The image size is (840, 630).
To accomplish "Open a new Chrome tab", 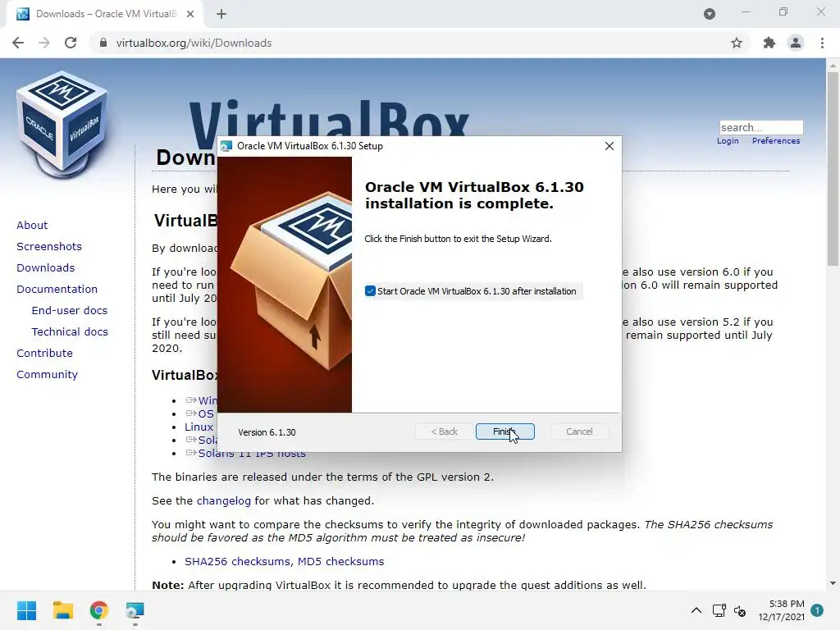I will (x=221, y=14).
